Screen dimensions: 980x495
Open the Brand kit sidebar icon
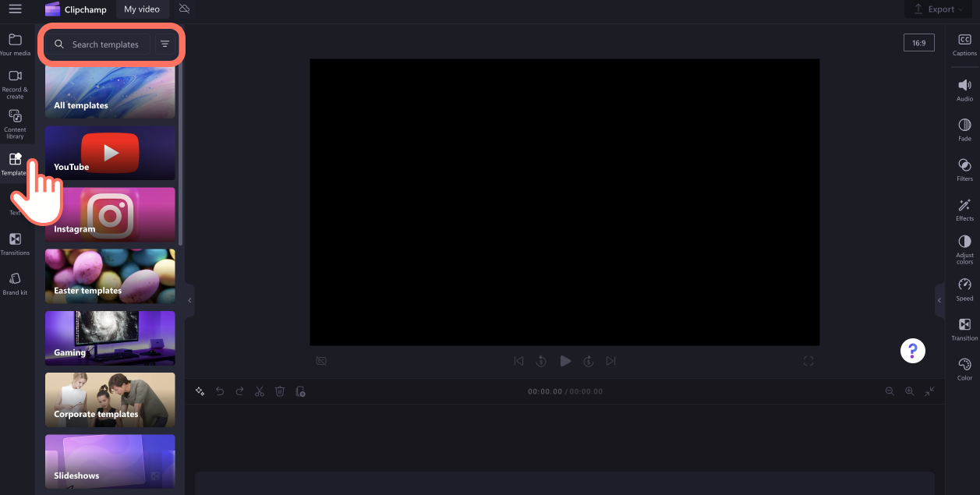pyautogui.click(x=15, y=284)
